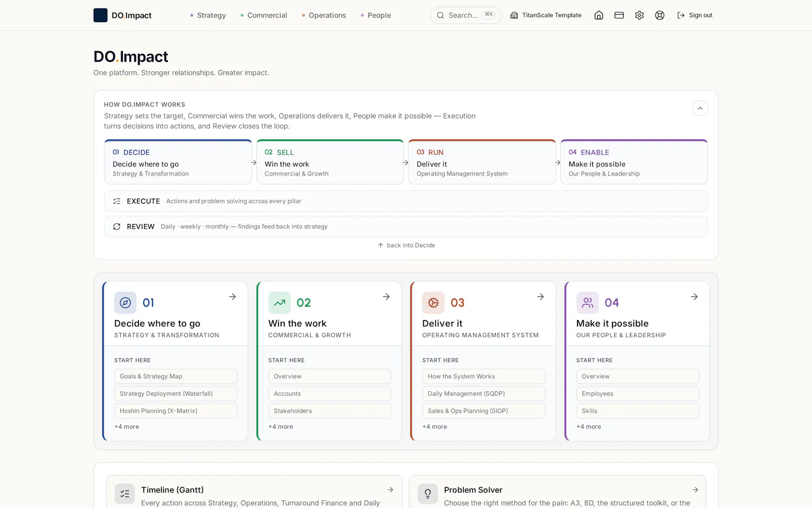The width and height of the screenshot is (812, 508).
Task: Show +4 more under Commercial & Growth
Action: (281, 427)
